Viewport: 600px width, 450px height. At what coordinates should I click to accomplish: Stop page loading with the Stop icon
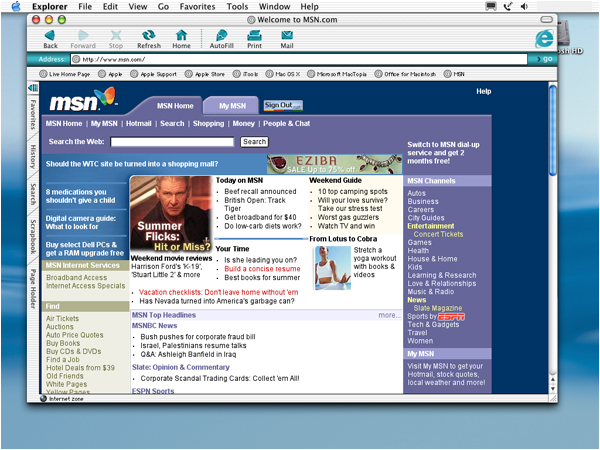click(x=116, y=36)
